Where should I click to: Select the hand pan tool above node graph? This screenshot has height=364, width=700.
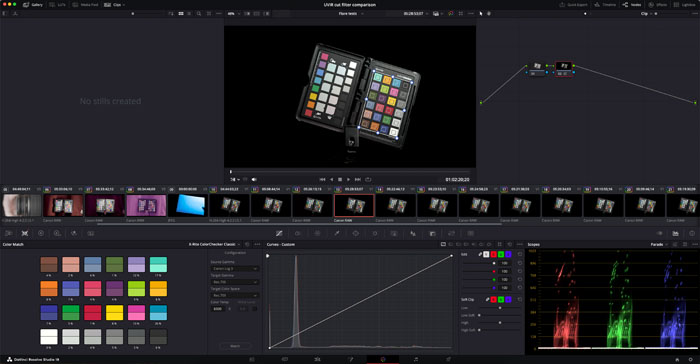[x=488, y=13]
